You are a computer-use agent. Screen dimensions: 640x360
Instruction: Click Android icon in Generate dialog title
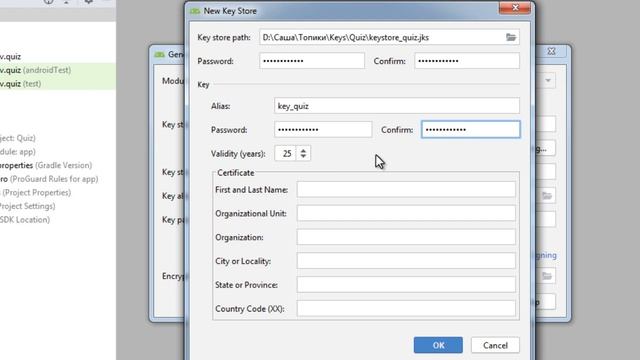click(x=160, y=54)
